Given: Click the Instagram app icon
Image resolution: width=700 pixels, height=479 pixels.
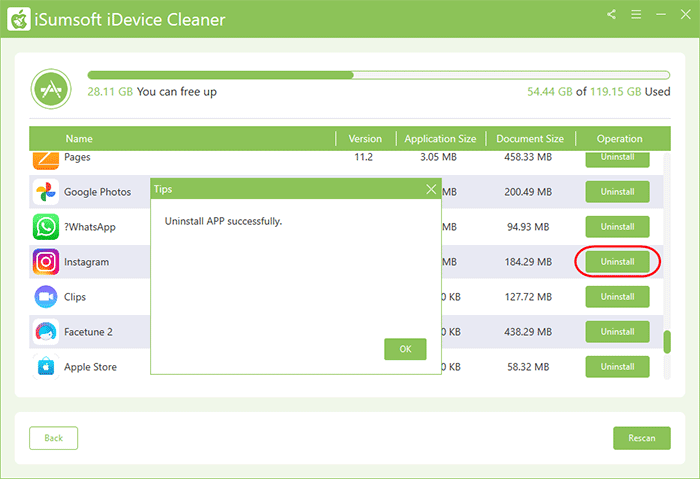Looking at the screenshot, I should pyautogui.click(x=46, y=262).
